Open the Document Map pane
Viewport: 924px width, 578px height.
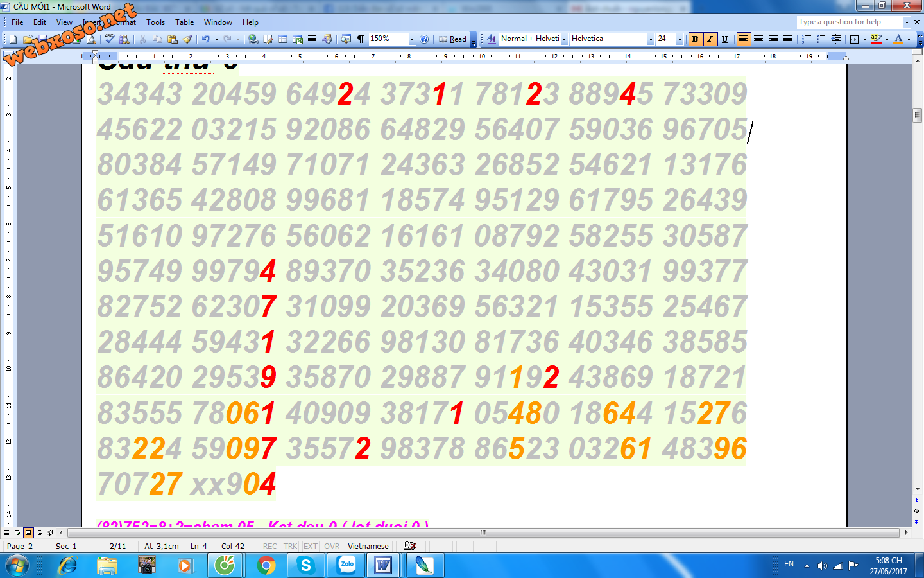(x=346, y=39)
